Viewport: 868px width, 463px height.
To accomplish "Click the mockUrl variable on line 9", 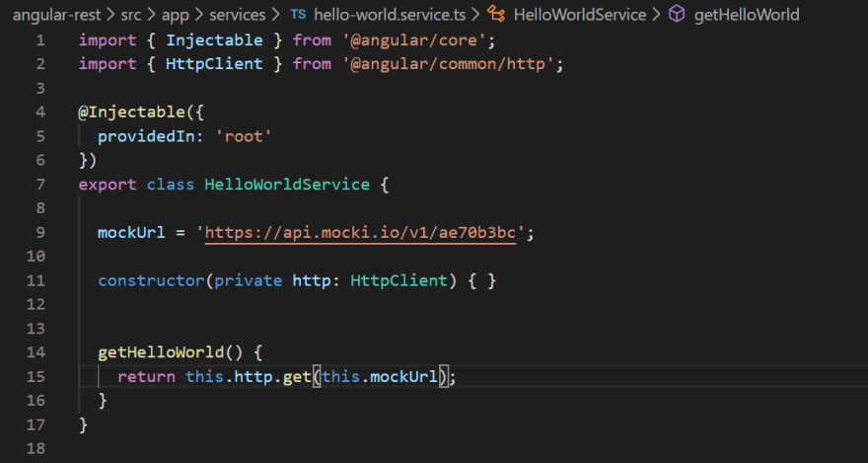I will 131,233.
